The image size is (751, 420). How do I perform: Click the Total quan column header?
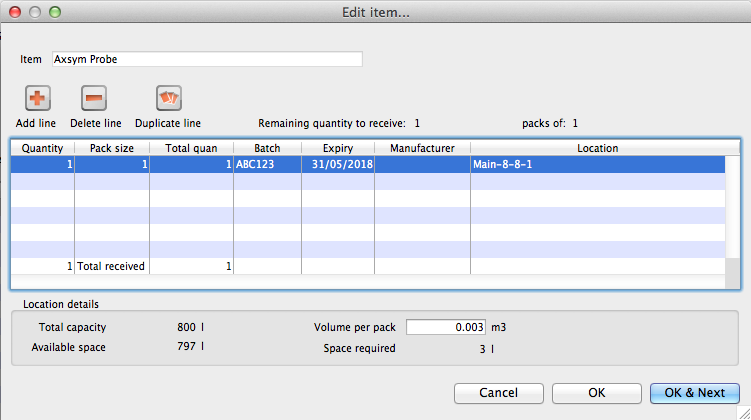[x=191, y=148]
